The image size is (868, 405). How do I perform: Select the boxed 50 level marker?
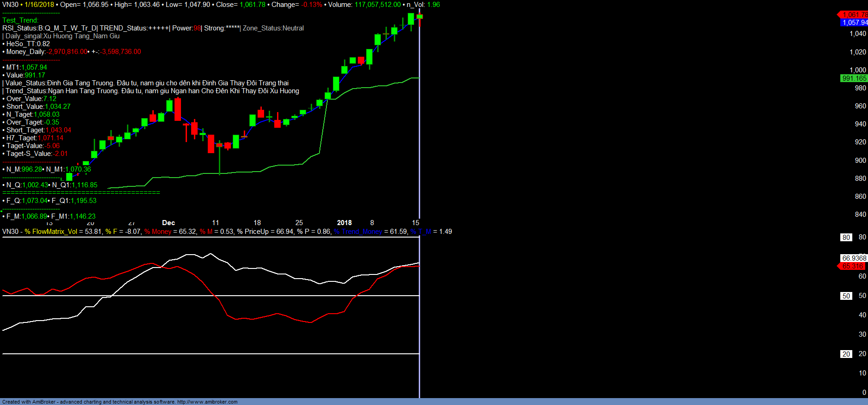(x=846, y=296)
